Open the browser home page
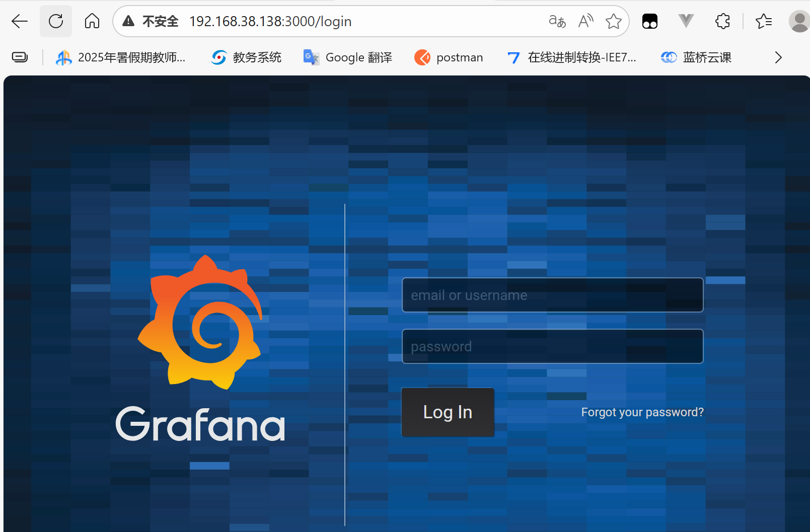 [x=92, y=21]
